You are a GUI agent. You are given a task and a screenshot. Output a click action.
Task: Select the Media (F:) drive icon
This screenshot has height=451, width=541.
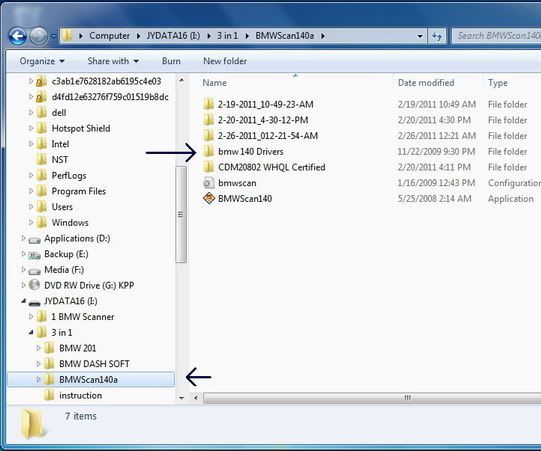tap(35, 271)
